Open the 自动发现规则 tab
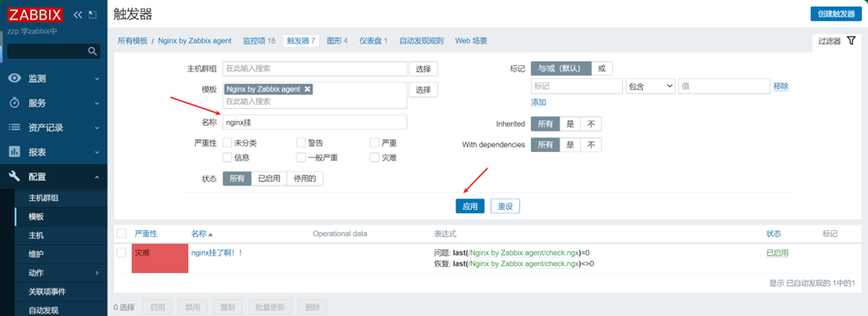868x316 pixels. tap(421, 41)
